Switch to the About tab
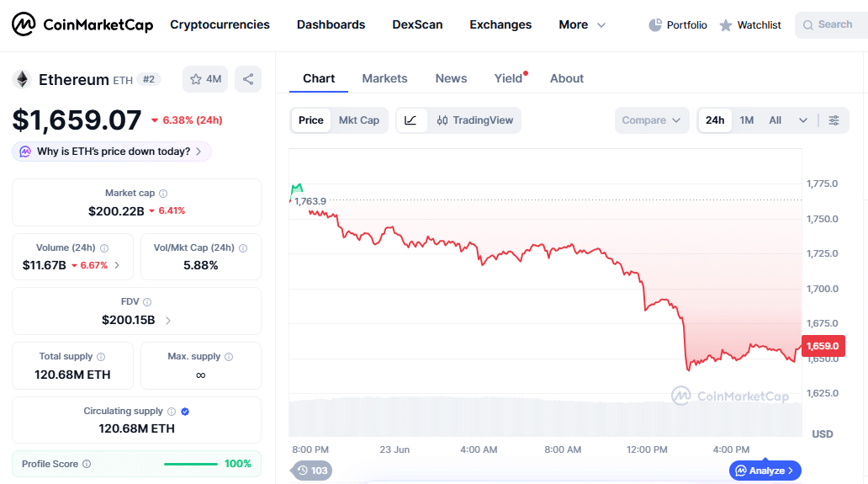Image resolution: width=868 pixels, height=484 pixels. tap(567, 78)
